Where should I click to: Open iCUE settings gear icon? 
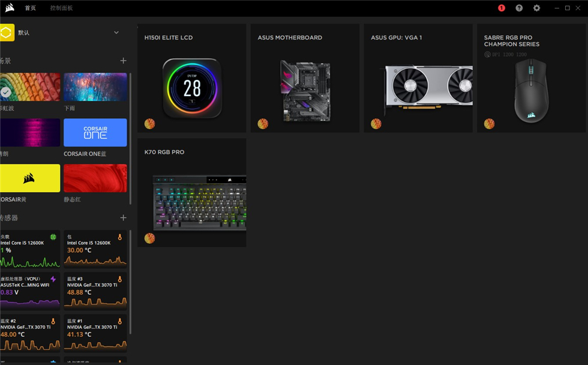(536, 8)
